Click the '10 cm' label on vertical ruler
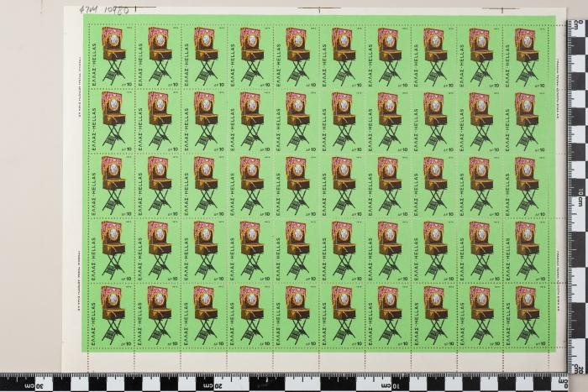Image resolution: width=588 pixels, height=392 pixels. (581, 196)
